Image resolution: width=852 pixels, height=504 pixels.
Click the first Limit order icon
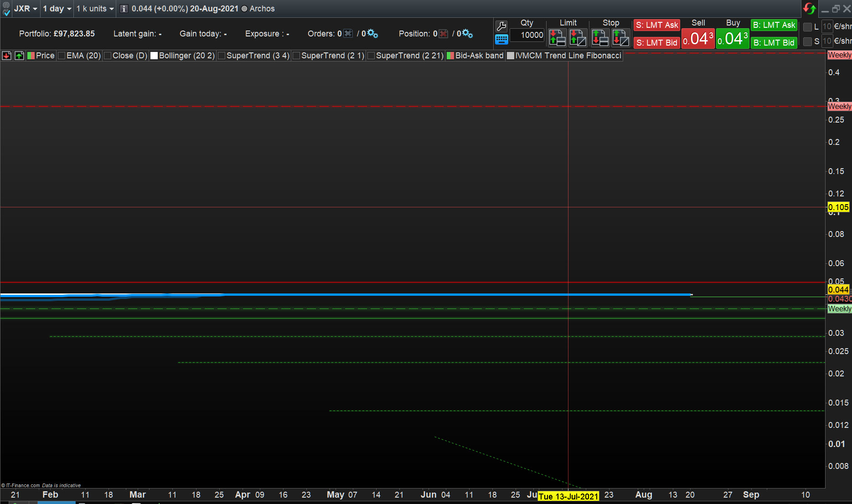coord(558,38)
